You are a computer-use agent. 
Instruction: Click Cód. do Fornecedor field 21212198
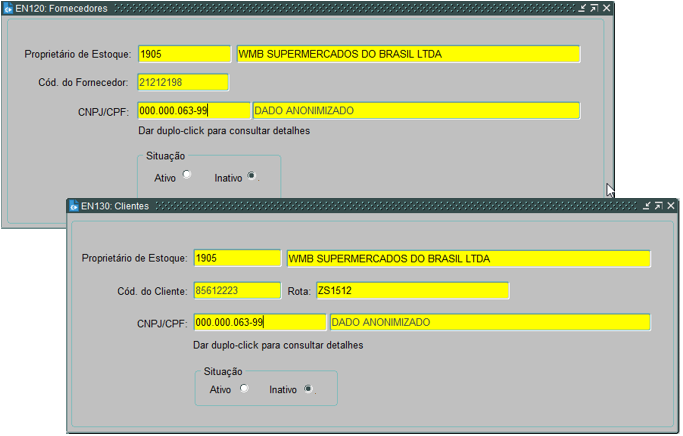[x=183, y=82]
